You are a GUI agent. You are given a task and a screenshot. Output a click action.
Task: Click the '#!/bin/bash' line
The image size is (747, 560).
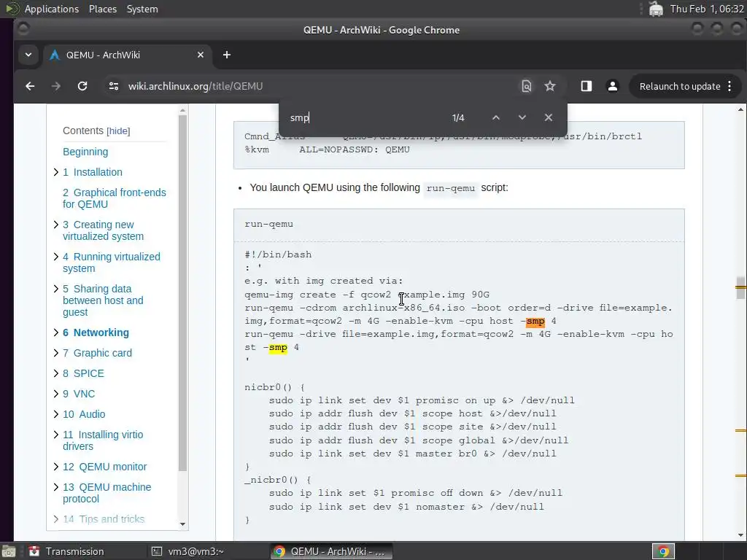[278, 254]
